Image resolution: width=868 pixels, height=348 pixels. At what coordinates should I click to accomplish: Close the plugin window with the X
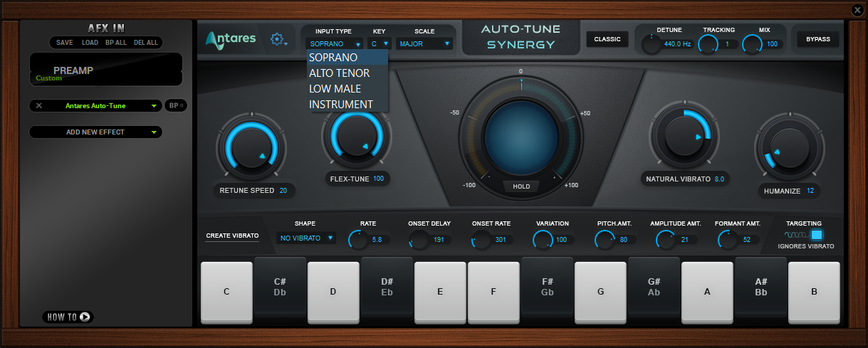tap(857, 9)
